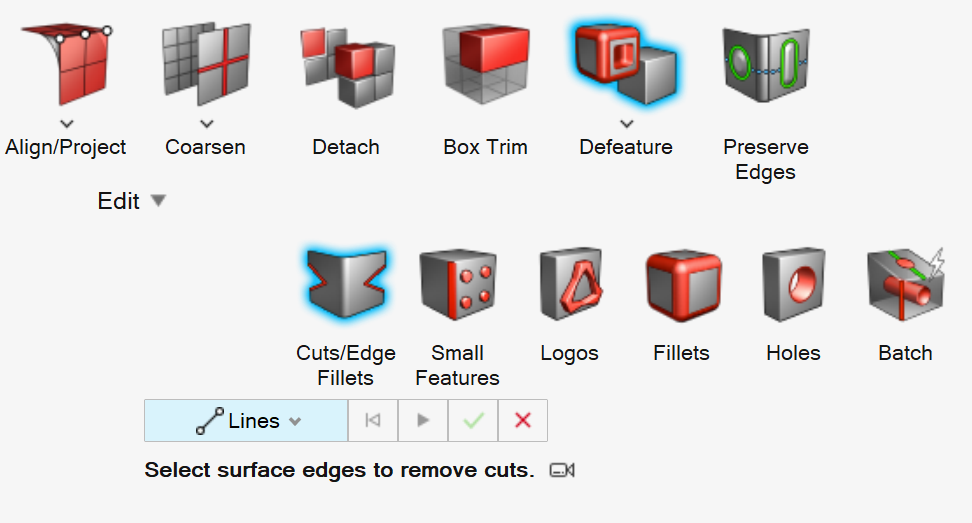Open the Box Trim tool
The height and width of the screenshot is (523, 972).
486,64
